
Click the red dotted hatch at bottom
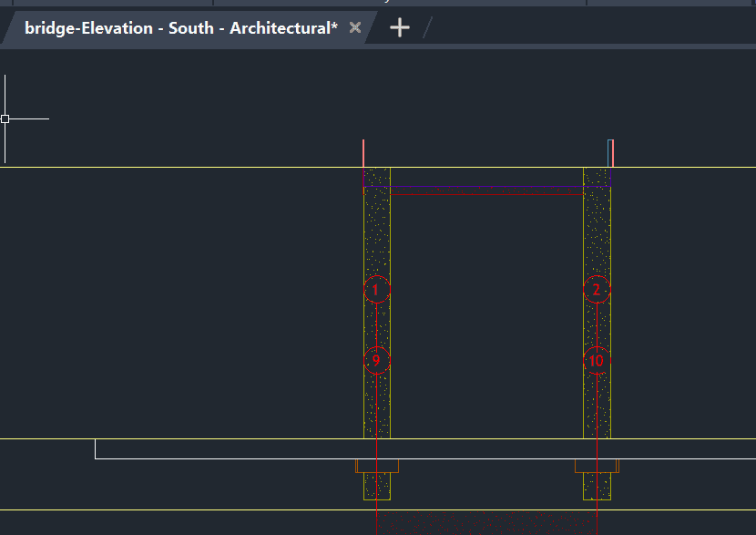pos(486,522)
